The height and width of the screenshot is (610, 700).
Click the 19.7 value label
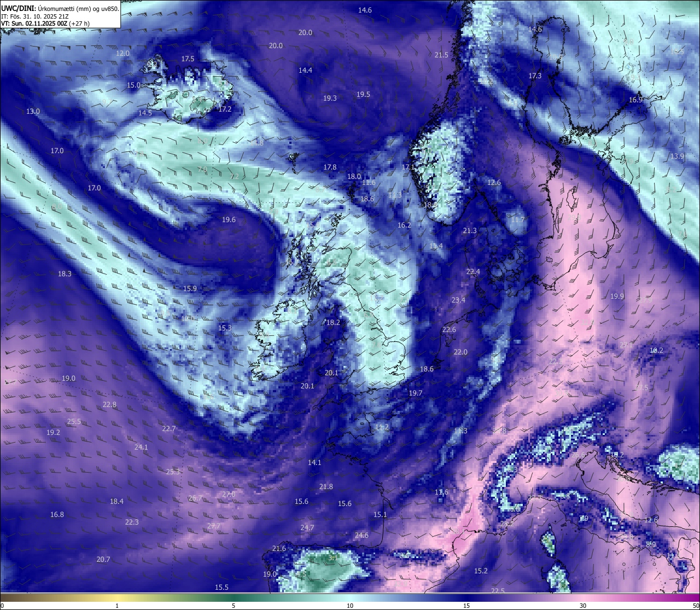click(416, 393)
